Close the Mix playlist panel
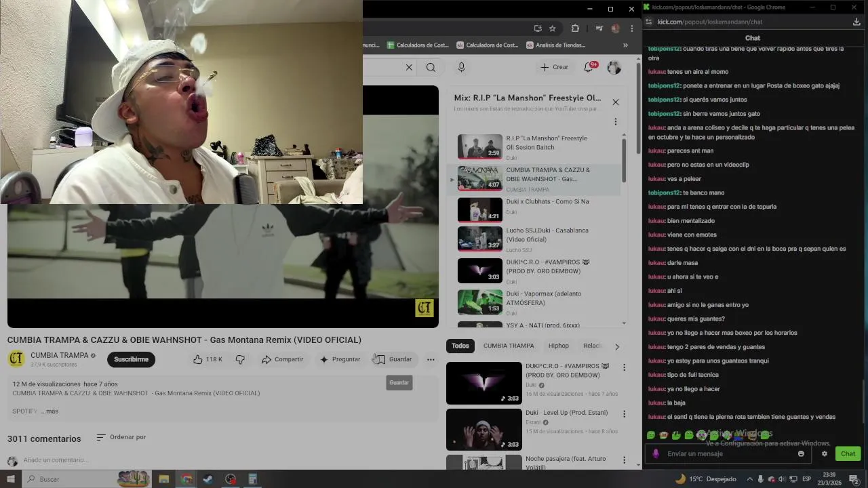This screenshot has width=868, height=488. (616, 102)
